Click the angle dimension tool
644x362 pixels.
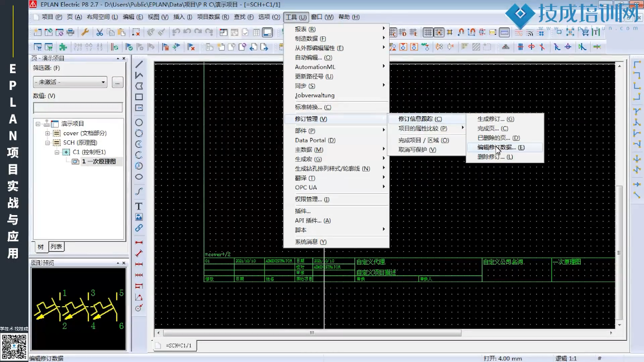point(139,297)
